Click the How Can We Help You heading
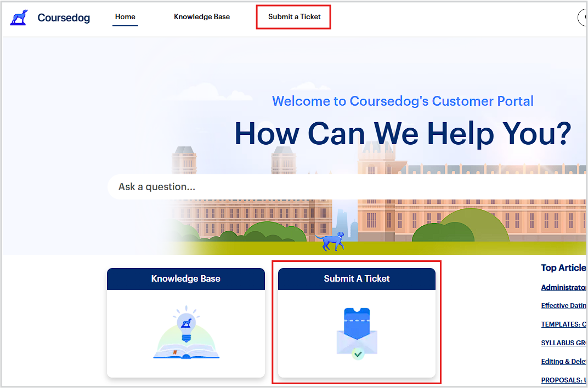Image resolution: width=588 pixels, height=388 pixels. pyautogui.click(x=403, y=134)
